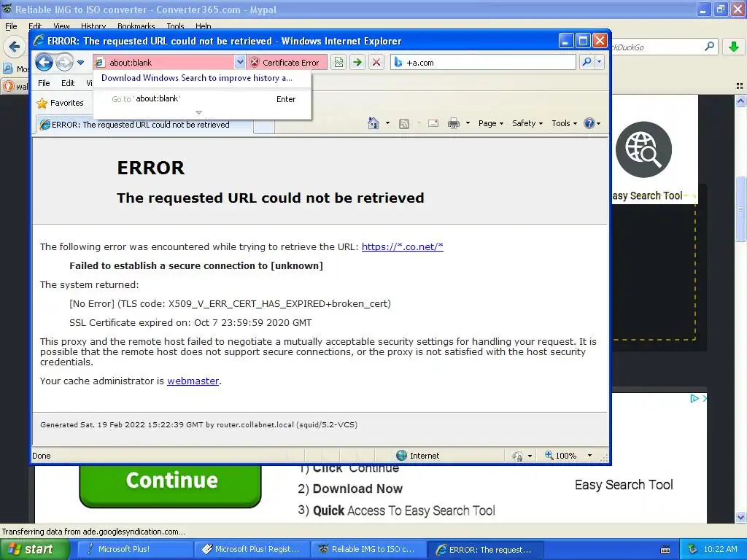Open the Home button dropdown arrow
Viewport: 747px width, 560px height.
point(387,123)
